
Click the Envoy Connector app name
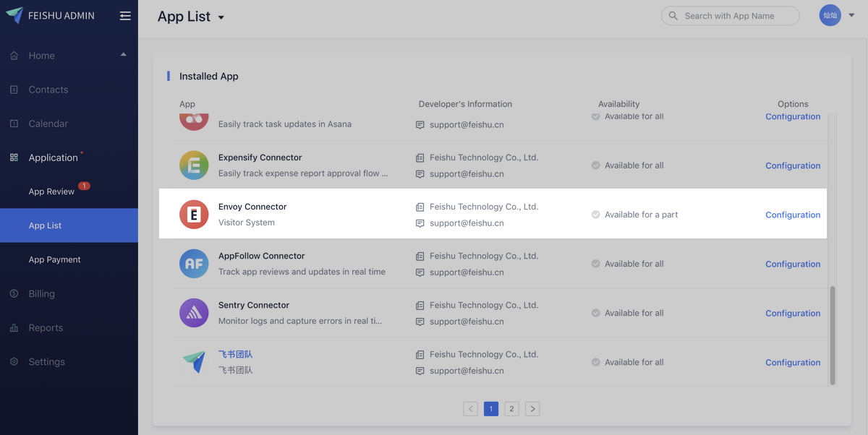252,207
